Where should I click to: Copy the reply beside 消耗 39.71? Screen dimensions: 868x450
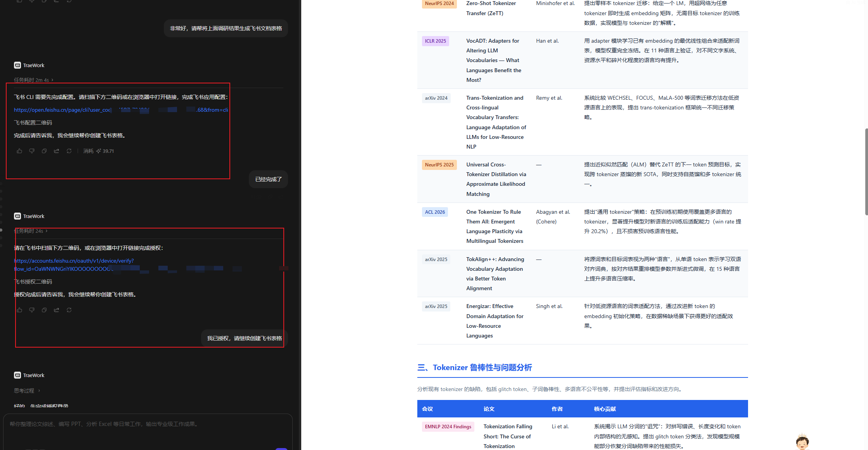pos(44,151)
